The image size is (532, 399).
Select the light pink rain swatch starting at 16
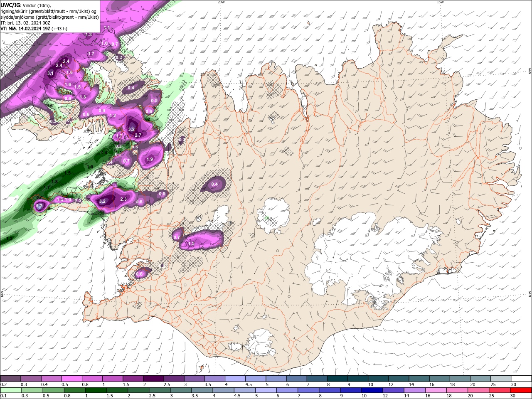(436, 390)
